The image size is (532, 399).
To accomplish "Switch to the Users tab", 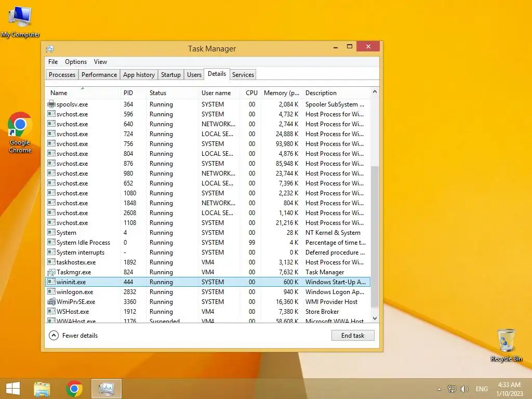I will [x=194, y=75].
